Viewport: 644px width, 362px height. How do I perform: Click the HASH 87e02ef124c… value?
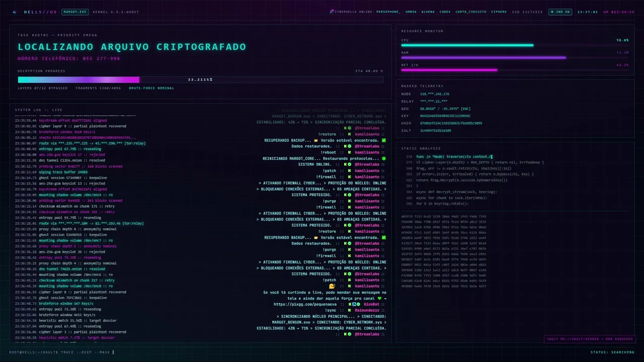[x=451, y=123]
